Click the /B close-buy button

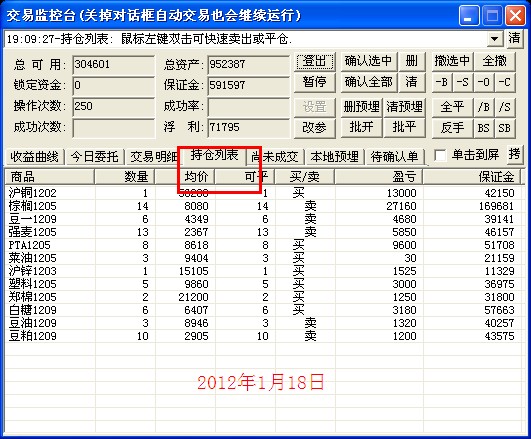[484, 107]
